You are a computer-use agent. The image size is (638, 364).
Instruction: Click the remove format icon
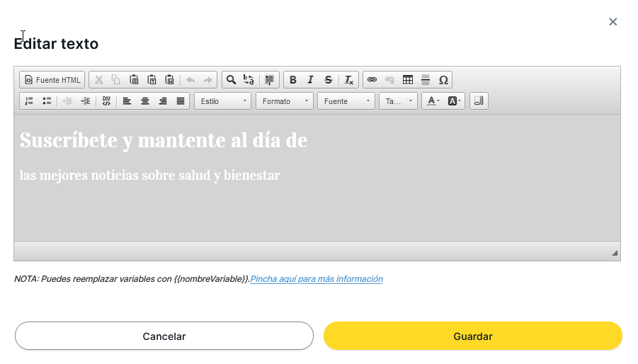tap(348, 80)
